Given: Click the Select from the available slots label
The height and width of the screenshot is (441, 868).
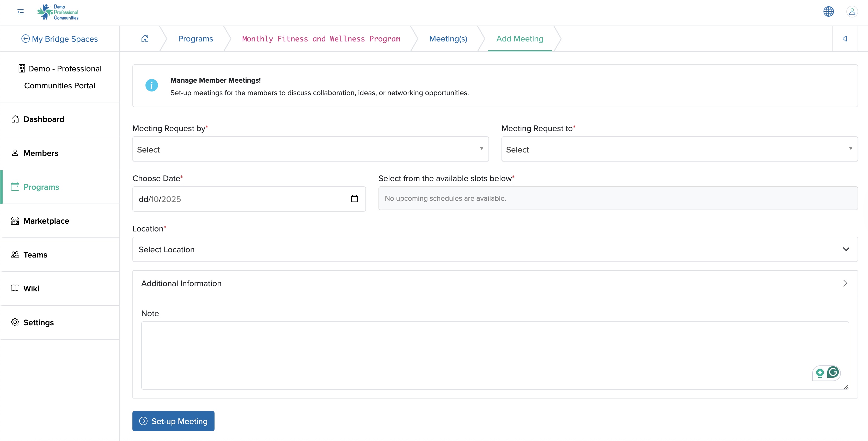Looking at the screenshot, I should (446, 179).
